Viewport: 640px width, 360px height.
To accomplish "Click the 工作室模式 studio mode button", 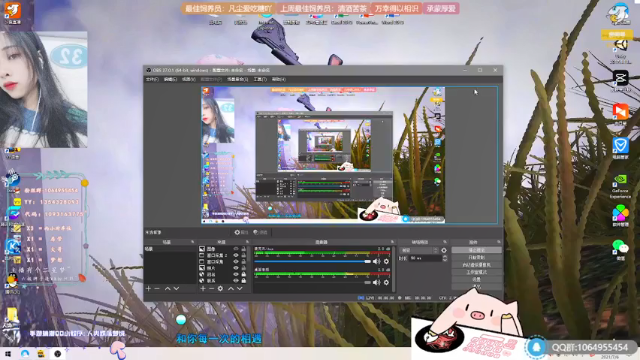I will (x=476, y=272).
